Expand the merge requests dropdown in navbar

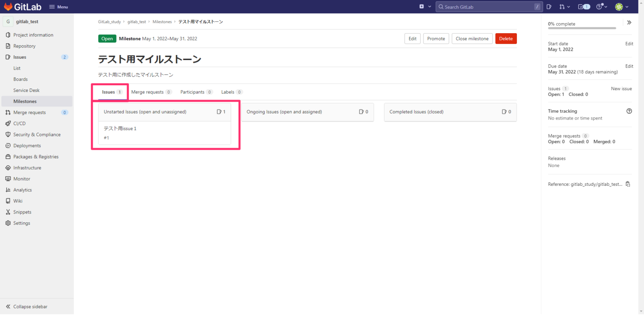tap(564, 7)
